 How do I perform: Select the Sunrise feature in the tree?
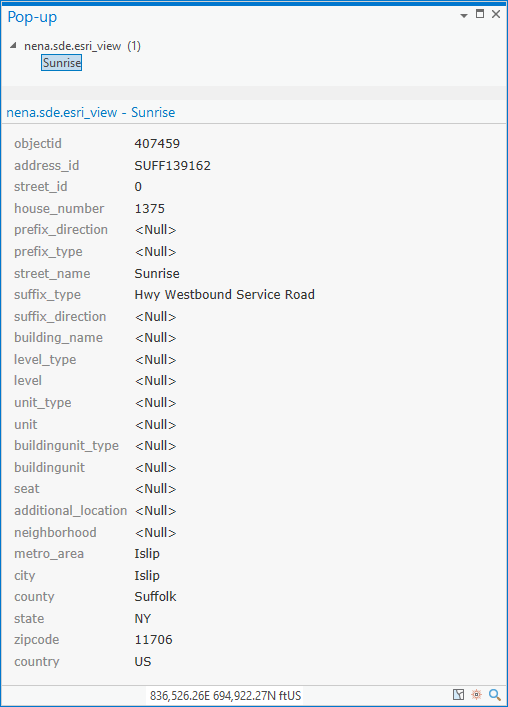(62, 63)
